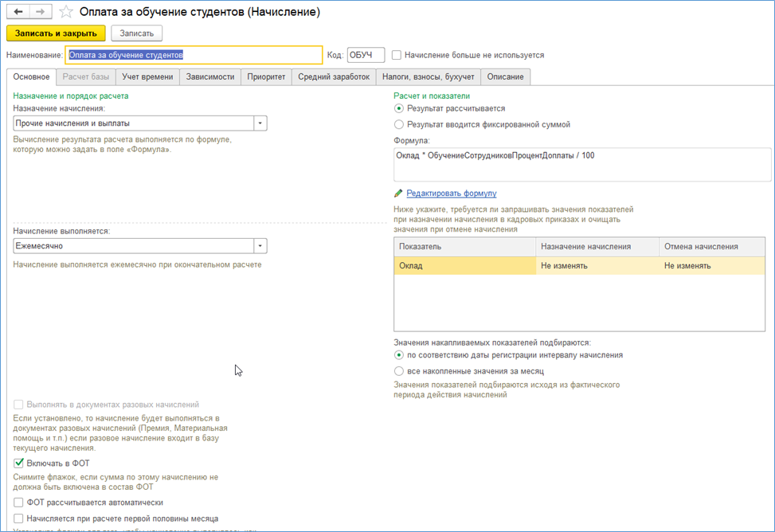This screenshot has width=775, height=532.
Task: Click the back navigation arrow
Action: (x=18, y=12)
